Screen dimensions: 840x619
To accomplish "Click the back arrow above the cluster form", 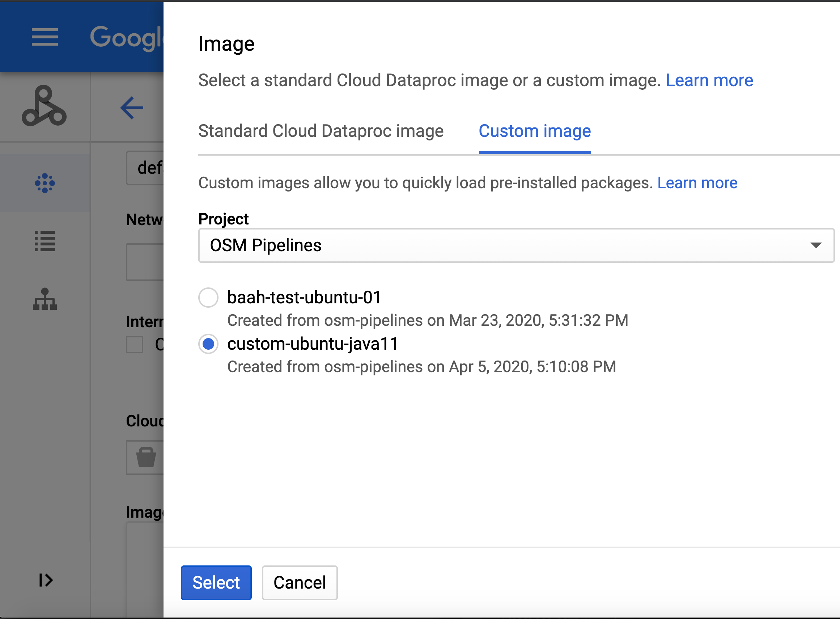I will pos(132,108).
